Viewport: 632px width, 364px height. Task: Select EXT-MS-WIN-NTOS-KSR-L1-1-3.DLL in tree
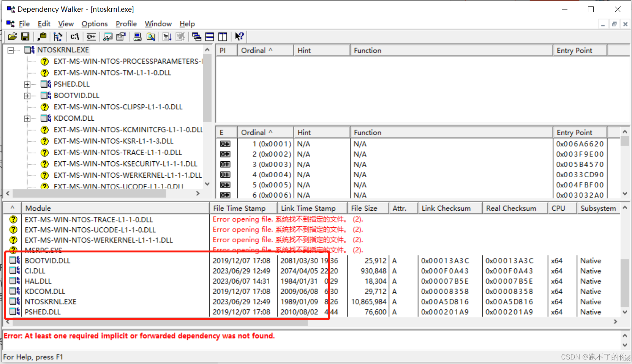pos(114,141)
